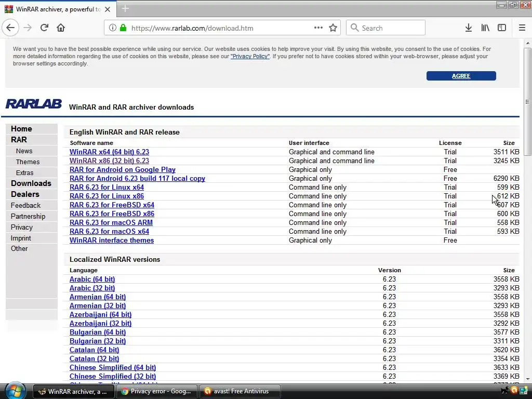This screenshot has height=399, width=532.
Task: Click the forward navigation arrow
Action: pyautogui.click(x=28, y=28)
